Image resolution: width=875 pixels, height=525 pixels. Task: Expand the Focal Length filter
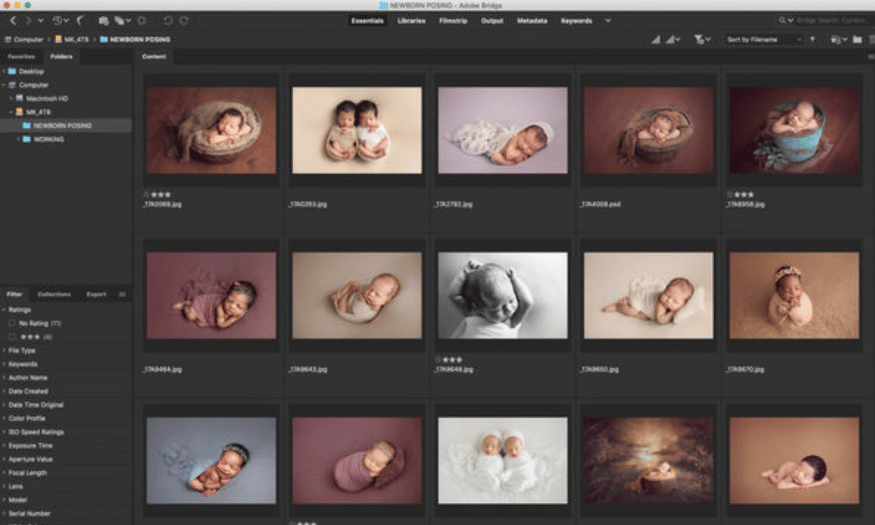point(4,473)
